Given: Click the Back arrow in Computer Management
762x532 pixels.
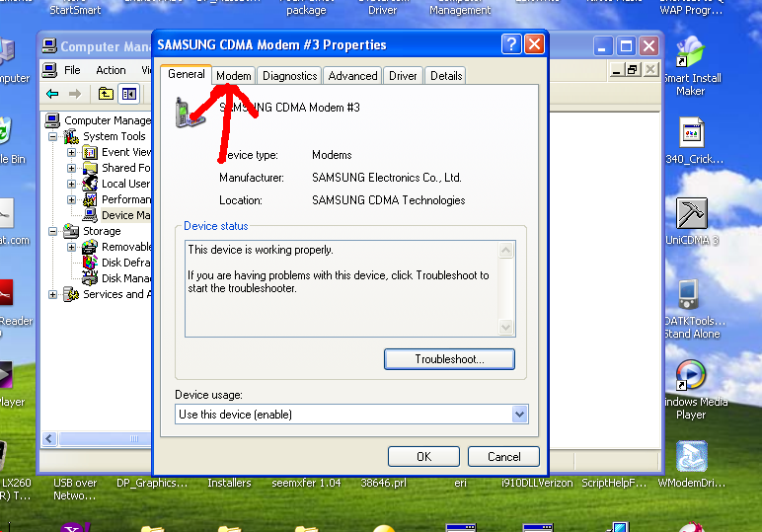Looking at the screenshot, I should (52, 94).
